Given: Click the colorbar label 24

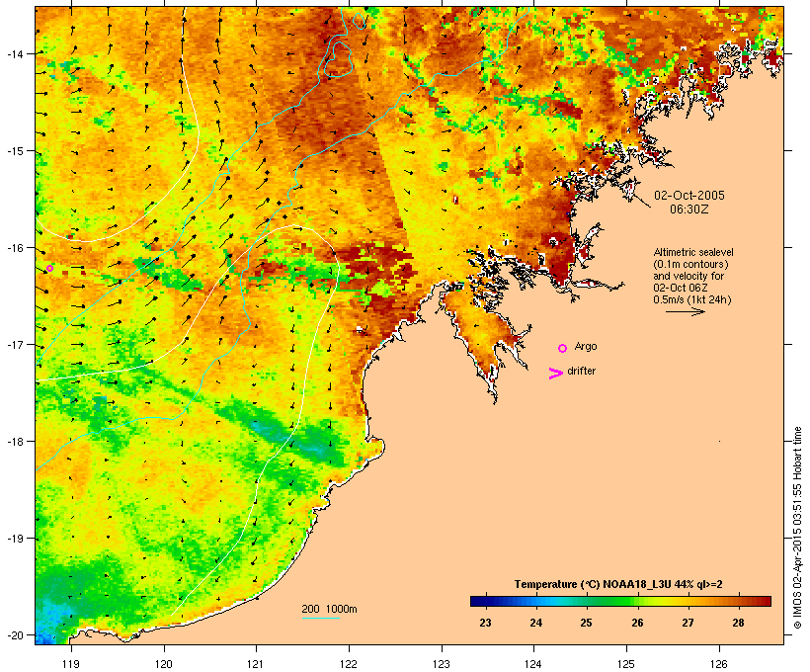Looking at the screenshot, I should coord(535,623).
